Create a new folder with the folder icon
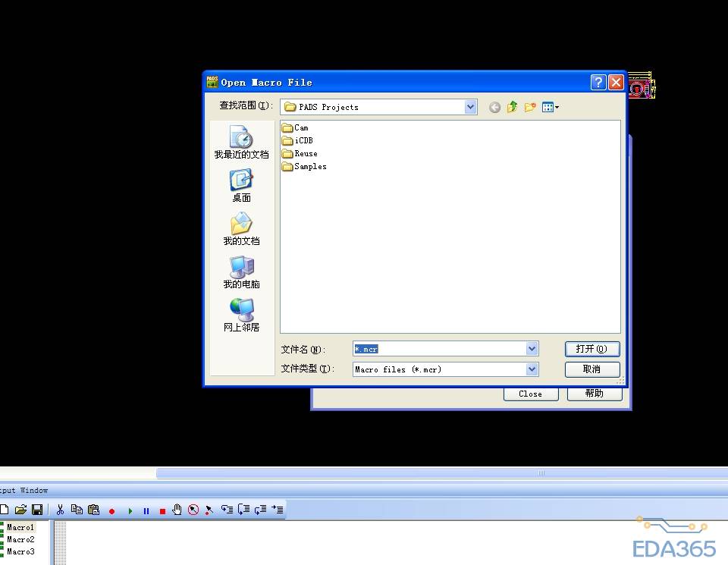Image resolution: width=728 pixels, height=565 pixels. coord(530,107)
